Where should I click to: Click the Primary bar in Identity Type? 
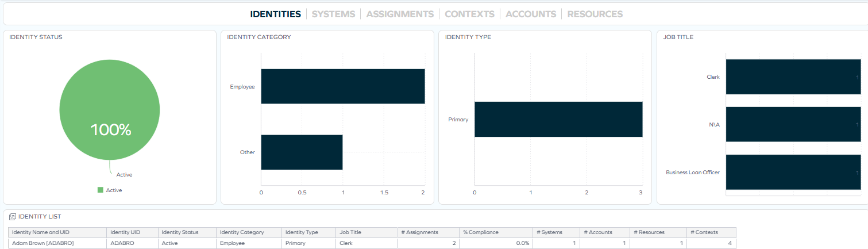pos(558,119)
